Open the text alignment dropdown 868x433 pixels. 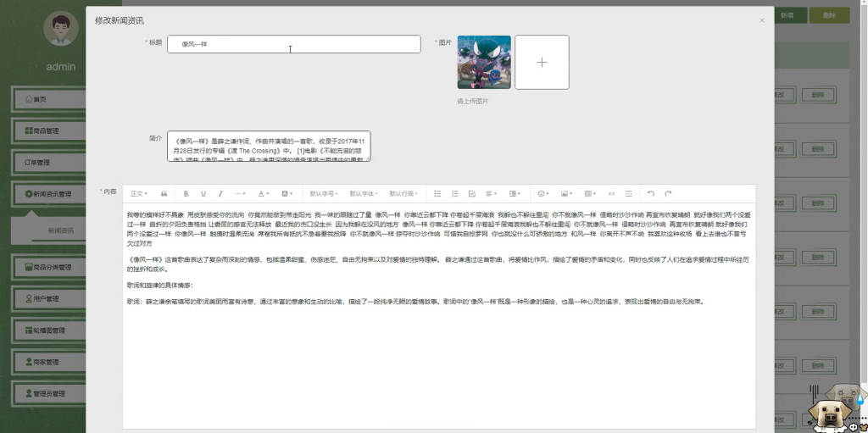(492, 194)
